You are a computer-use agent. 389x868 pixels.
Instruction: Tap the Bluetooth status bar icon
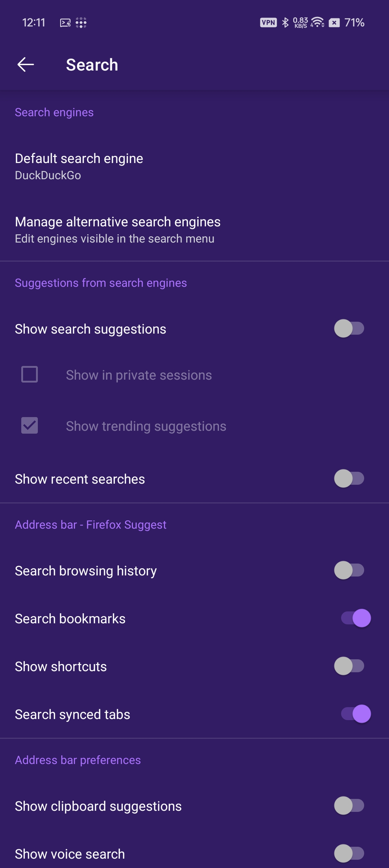click(x=285, y=23)
